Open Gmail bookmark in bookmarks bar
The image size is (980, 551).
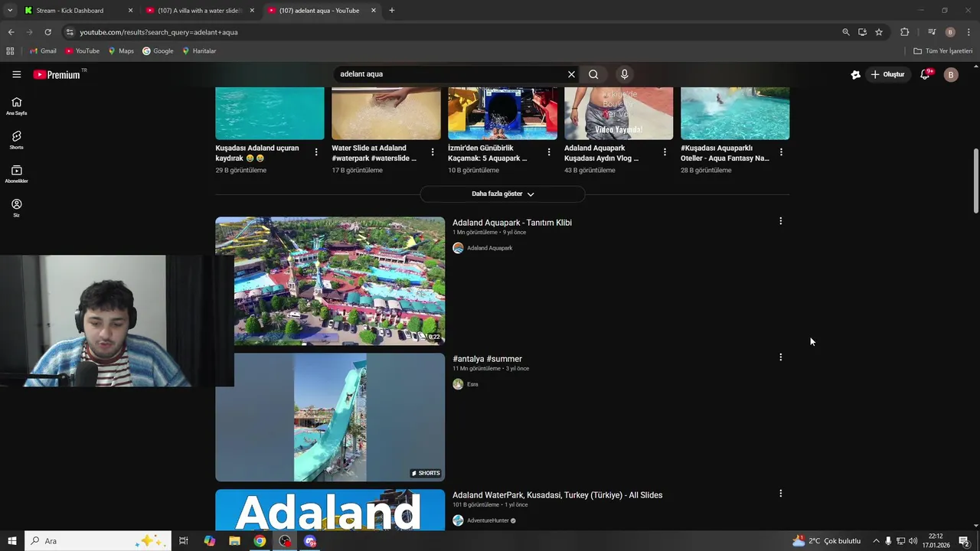[43, 51]
